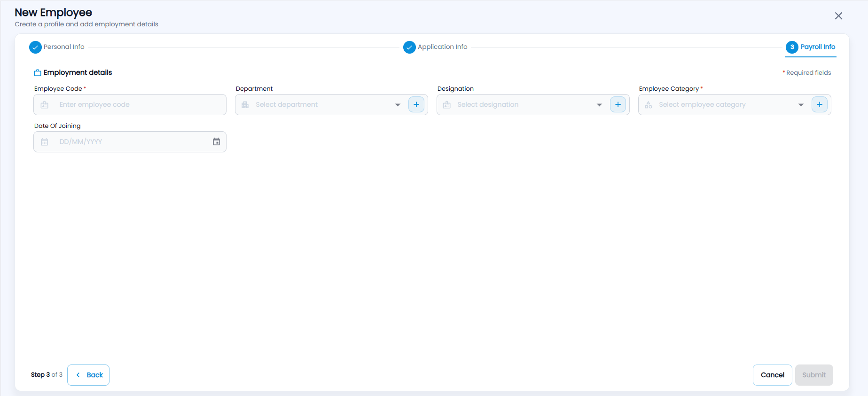868x396 pixels.
Task: Open the Select department combo box
Action: [331, 104]
